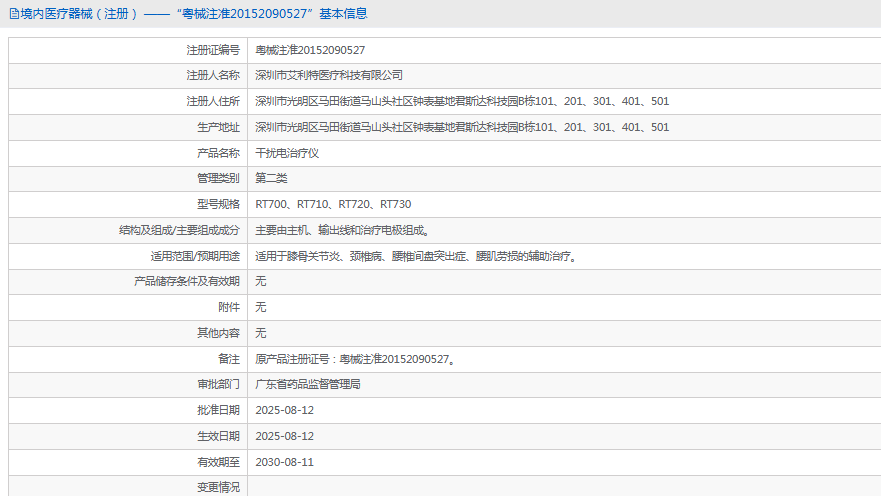Screen dimensions: 881x496
Task: Select date 2025-08-12 in 生效日期 row
Action: (284, 436)
